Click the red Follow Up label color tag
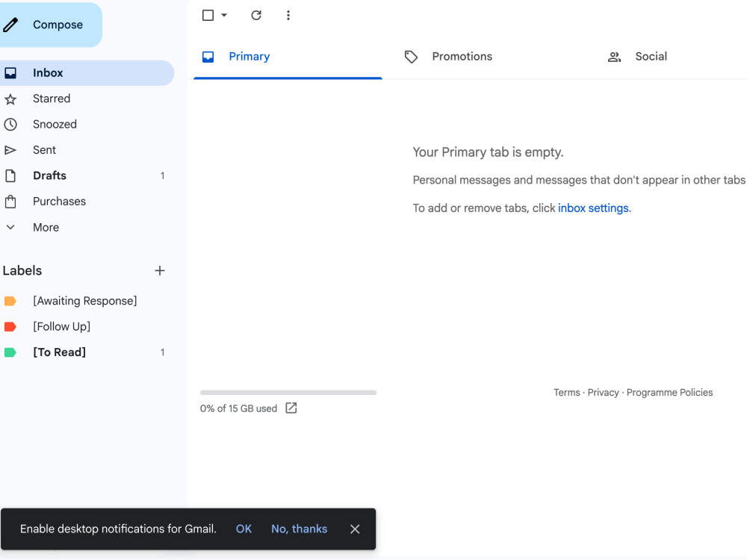 [x=10, y=327]
